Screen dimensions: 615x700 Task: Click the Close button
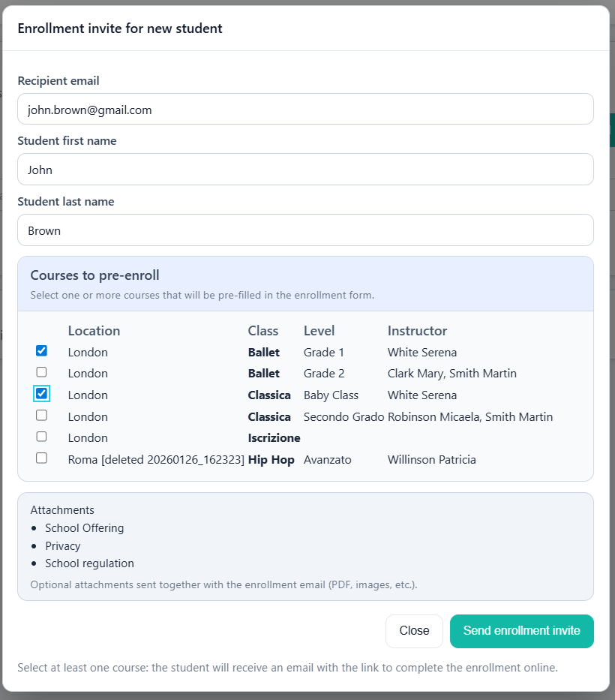pos(414,631)
